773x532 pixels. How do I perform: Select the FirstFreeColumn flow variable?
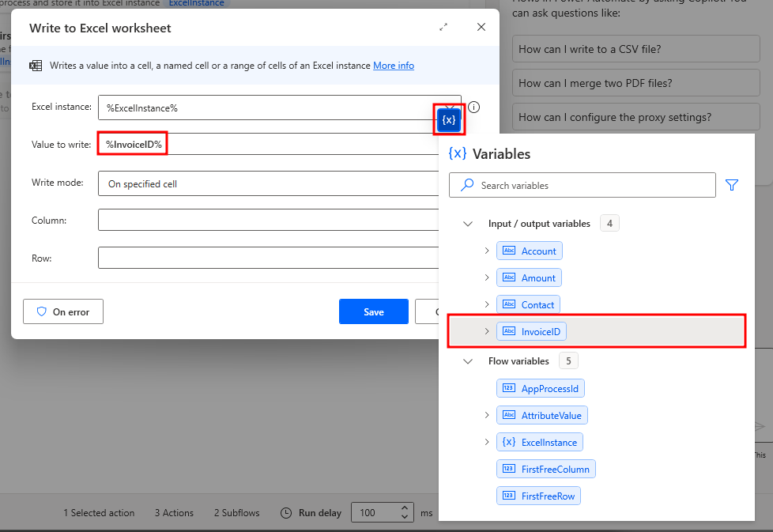[x=545, y=469]
